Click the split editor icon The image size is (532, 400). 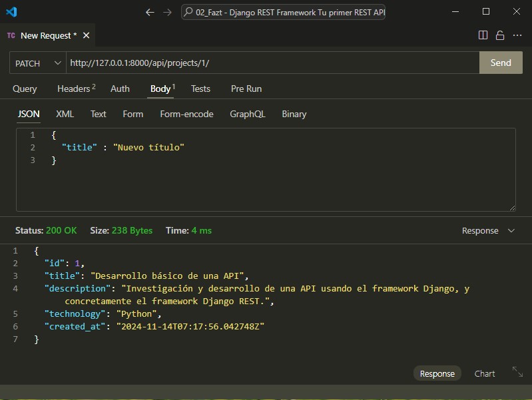pos(483,35)
